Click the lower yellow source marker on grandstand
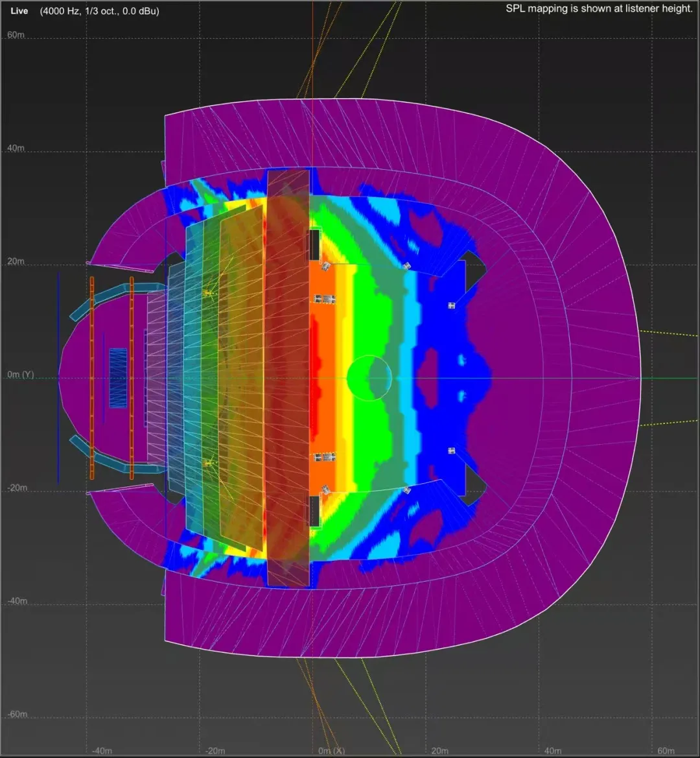This screenshot has height=758, width=700. point(208,463)
